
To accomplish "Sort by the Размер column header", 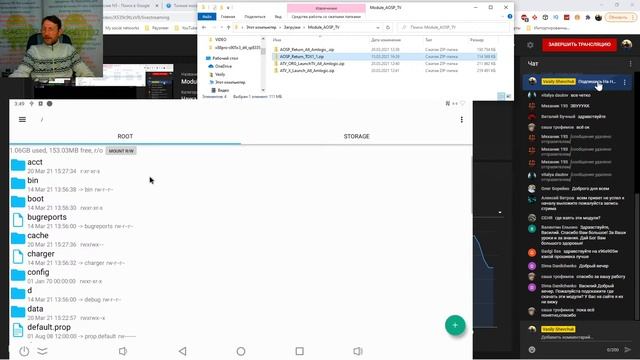I will (x=477, y=40).
